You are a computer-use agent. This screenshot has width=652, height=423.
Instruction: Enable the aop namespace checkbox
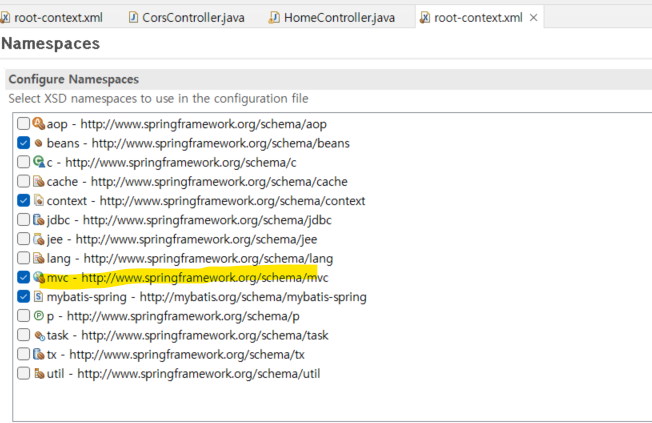point(23,124)
